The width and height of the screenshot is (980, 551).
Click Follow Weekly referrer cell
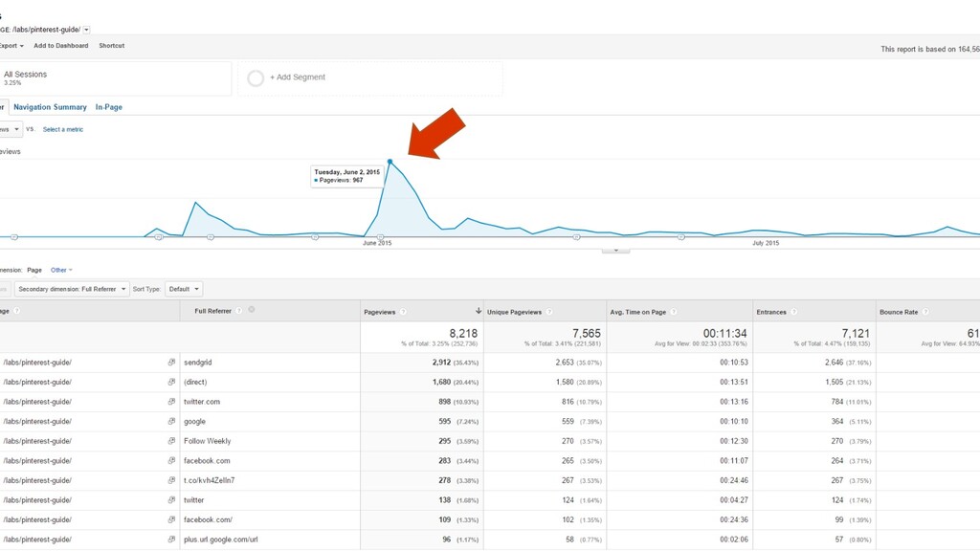coord(208,441)
